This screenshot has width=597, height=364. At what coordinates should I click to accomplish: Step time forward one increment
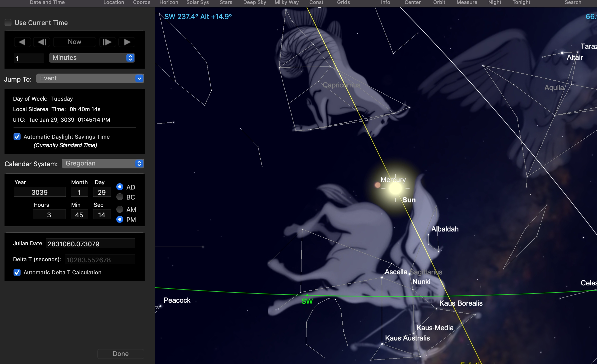point(108,42)
